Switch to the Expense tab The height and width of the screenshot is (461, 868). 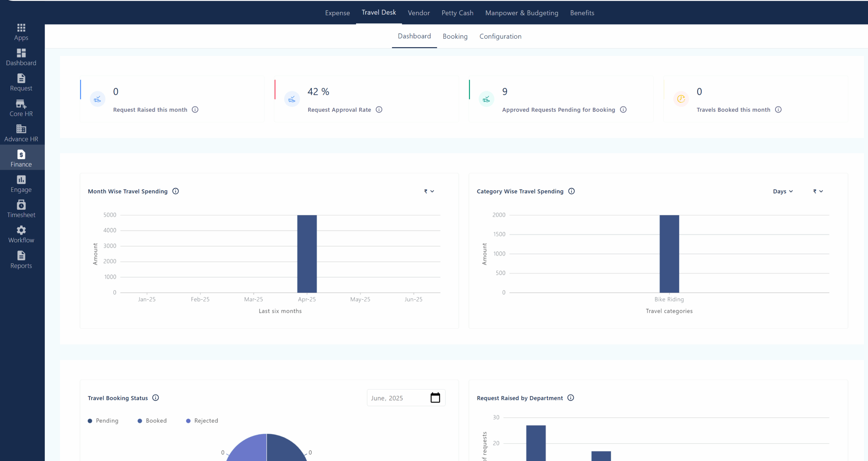[337, 13]
